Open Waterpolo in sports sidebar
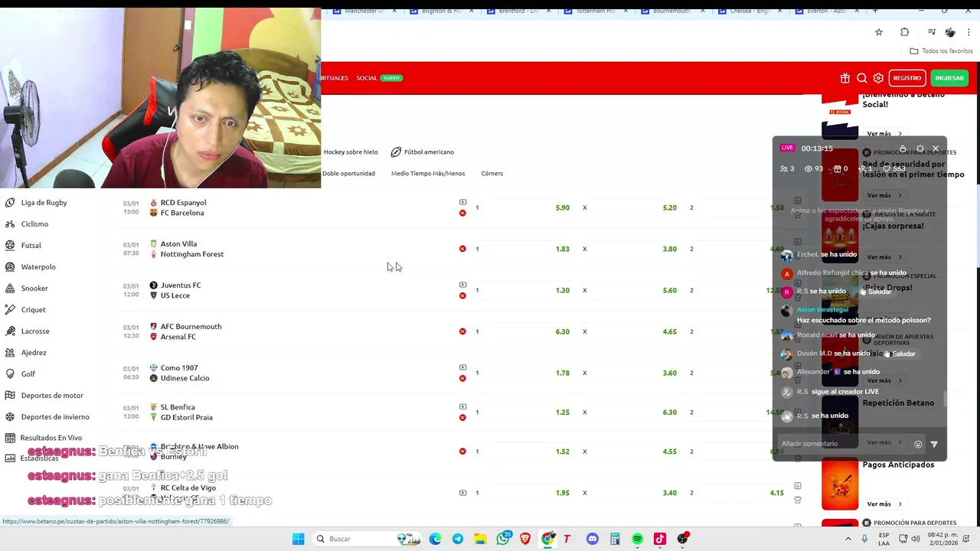Viewport: 980px width, 551px height. pyautogui.click(x=38, y=267)
